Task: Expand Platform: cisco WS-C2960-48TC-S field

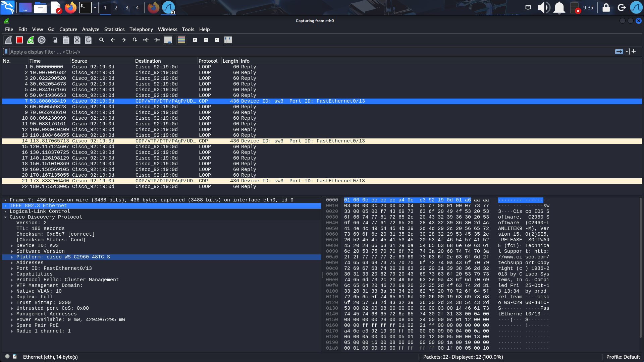Action: 12,257
